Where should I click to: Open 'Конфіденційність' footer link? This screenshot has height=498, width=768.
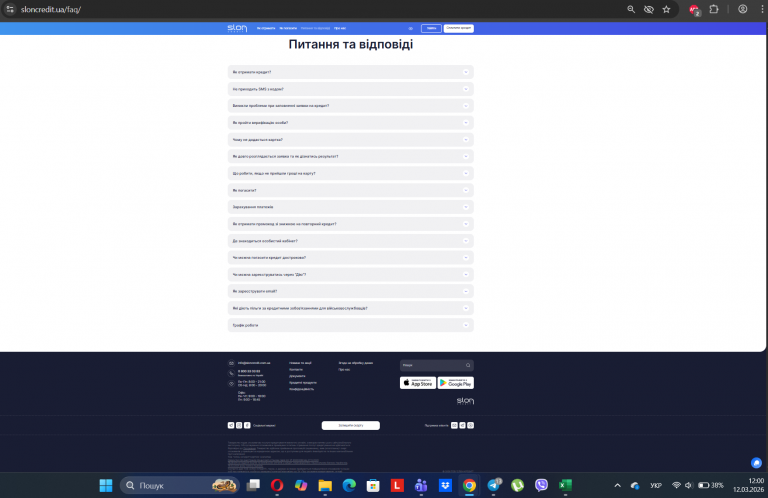pyautogui.click(x=301, y=389)
